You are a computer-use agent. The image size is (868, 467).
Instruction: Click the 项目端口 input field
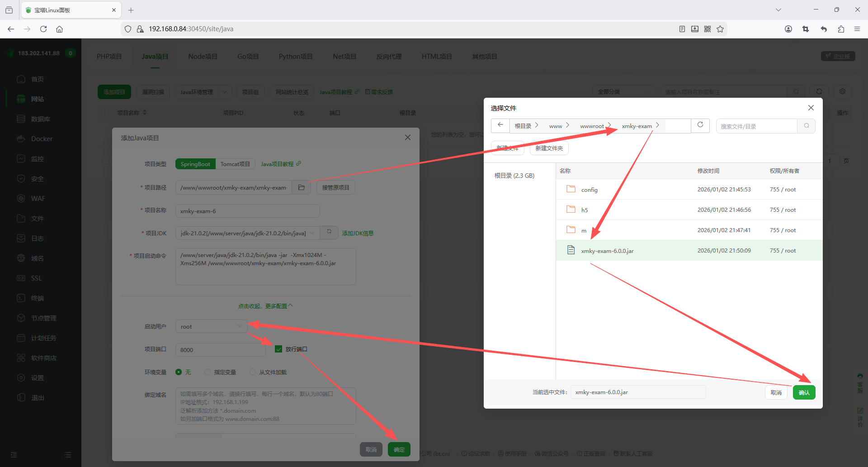pyautogui.click(x=220, y=350)
